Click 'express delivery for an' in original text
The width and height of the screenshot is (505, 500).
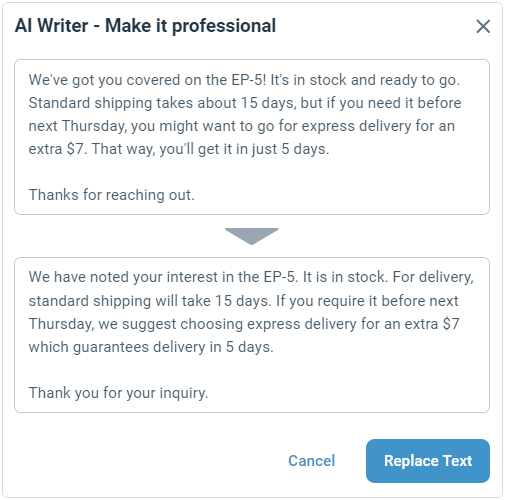378,126
